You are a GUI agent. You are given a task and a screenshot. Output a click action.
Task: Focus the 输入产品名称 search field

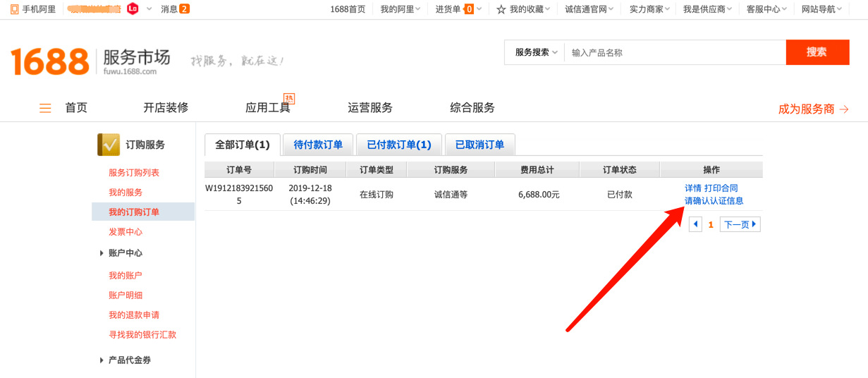pos(675,52)
